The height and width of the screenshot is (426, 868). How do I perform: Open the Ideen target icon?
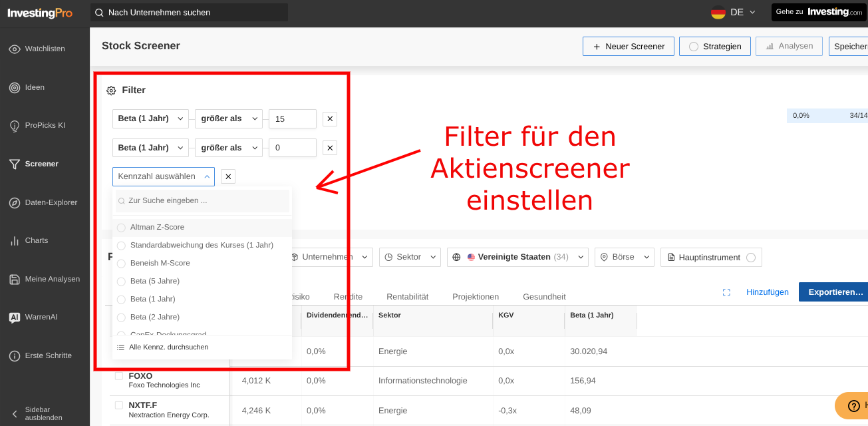click(14, 88)
